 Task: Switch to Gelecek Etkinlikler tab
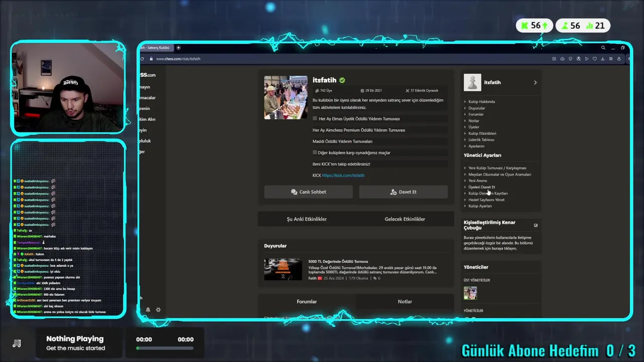point(405,219)
